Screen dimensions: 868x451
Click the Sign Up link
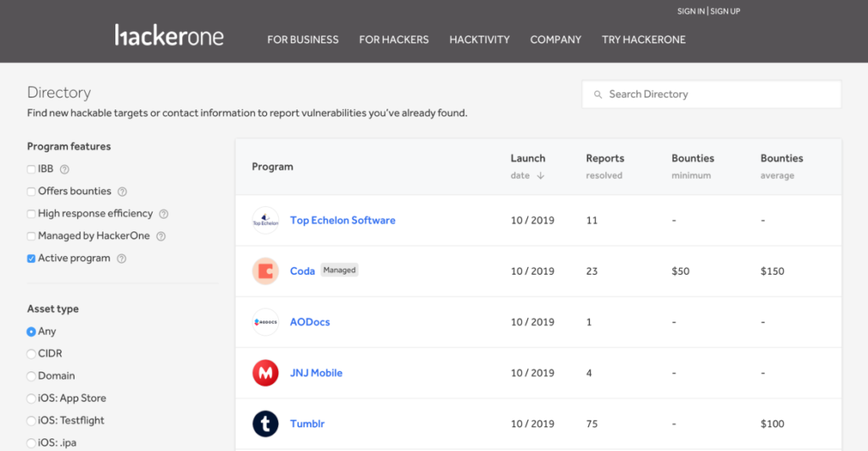(726, 11)
